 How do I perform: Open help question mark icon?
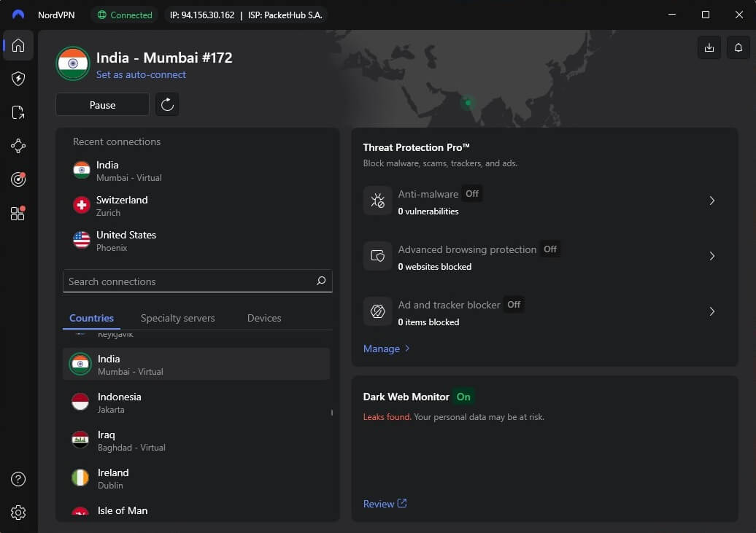[18, 479]
